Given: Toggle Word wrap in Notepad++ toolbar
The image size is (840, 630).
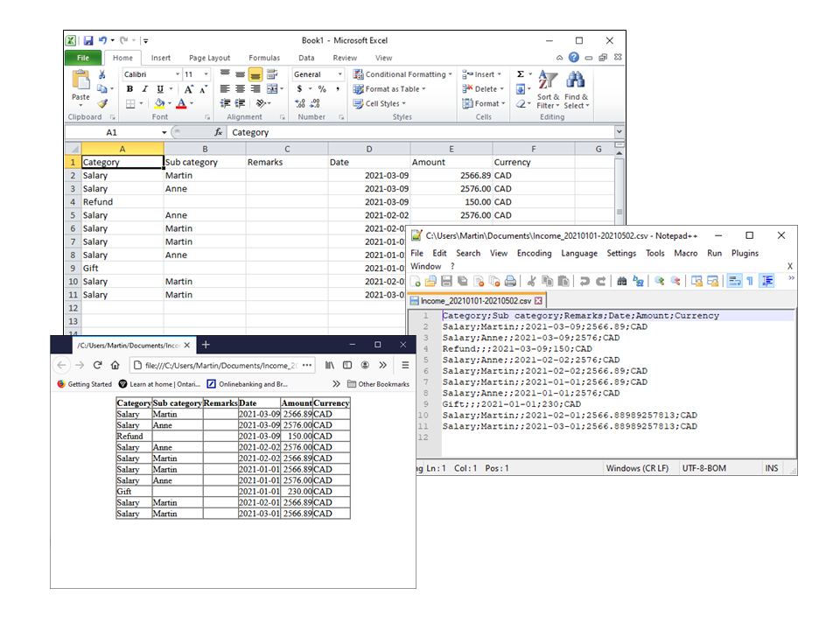Looking at the screenshot, I should tap(735, 281).
